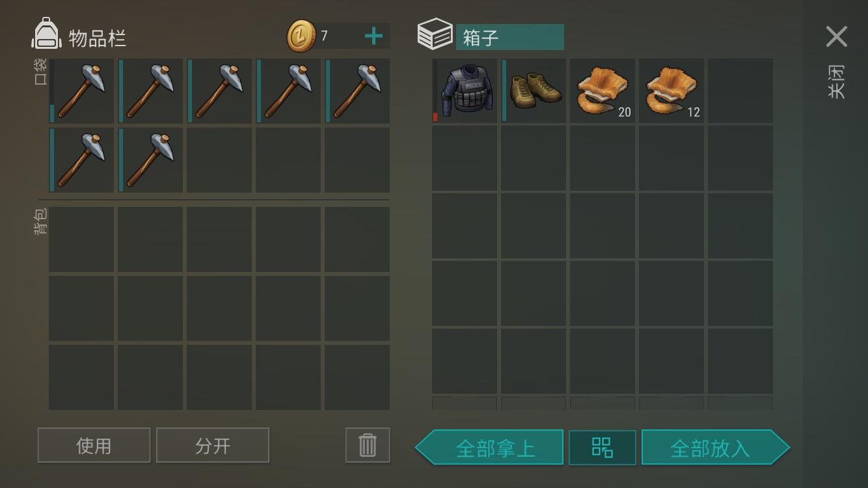Select the last pickaxe in the second row
The width and height of the screenshot is (868, 488).
150,160
